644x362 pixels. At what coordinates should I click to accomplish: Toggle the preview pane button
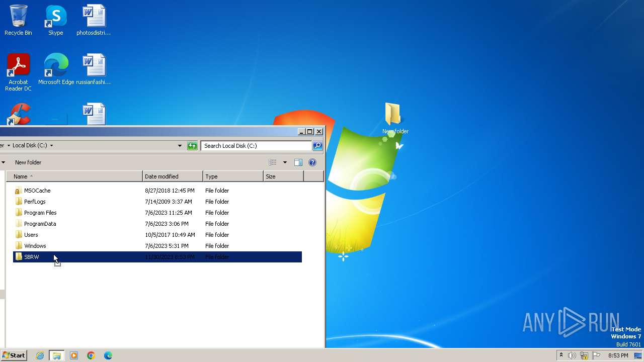298,162
